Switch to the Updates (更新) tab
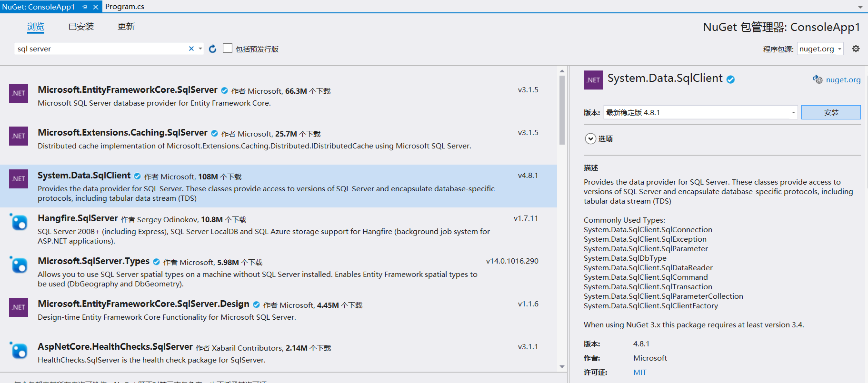The image size is (868, 383). tap(126, 27)
